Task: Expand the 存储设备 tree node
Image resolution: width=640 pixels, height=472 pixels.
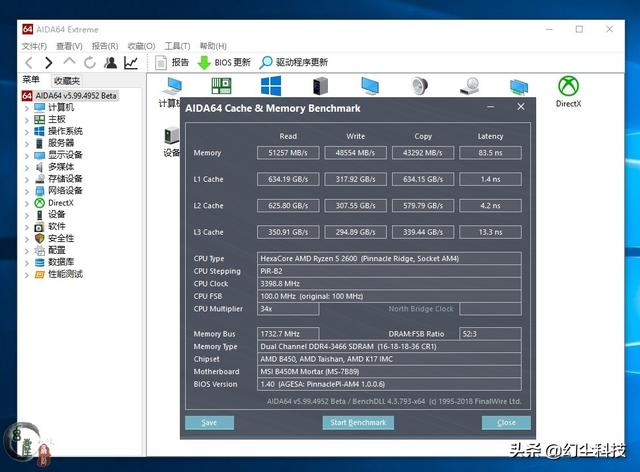Action: pyautogui.click(x=27, y=179)
